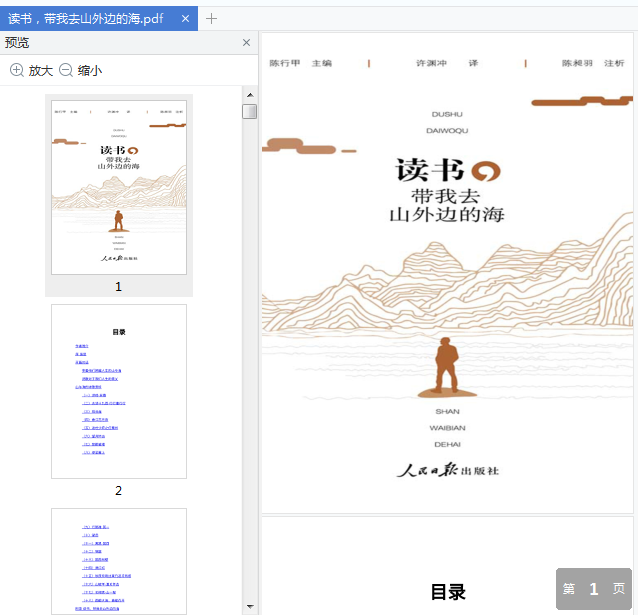Open a new tab with the plus icon
The image size is (638, 615).
click(211, 19)
